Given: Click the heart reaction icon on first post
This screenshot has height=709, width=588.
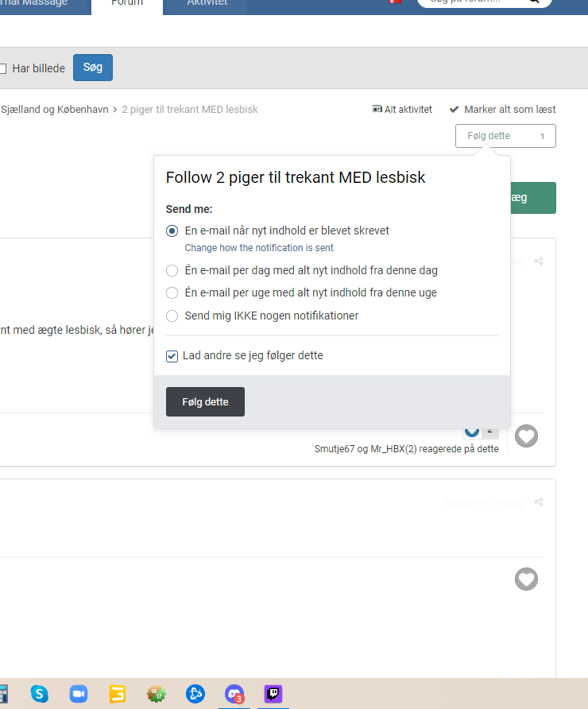Looking at the screenshot, I should 526,436.
